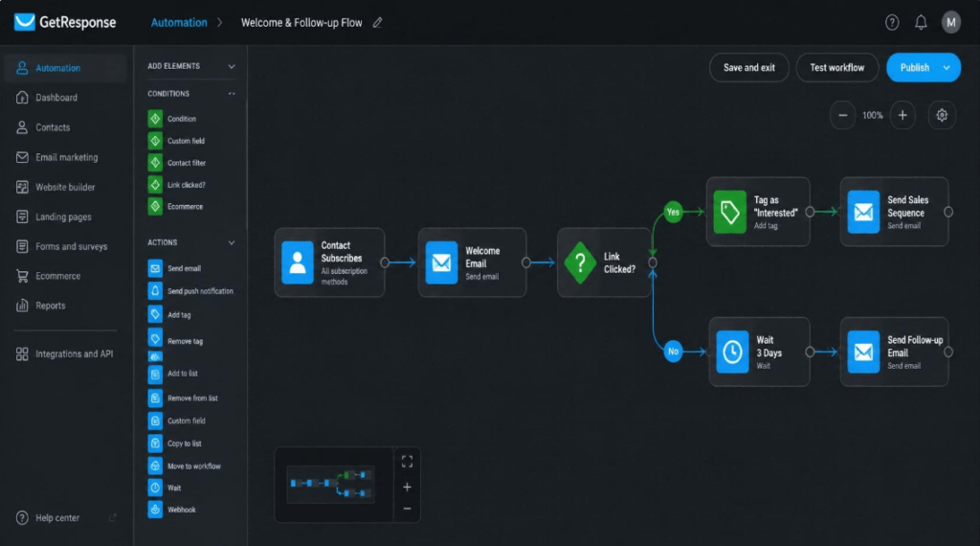Screen dimensions: 980x546
Task: Click the green Yes branch connector
Action: (x=673, y=212)
